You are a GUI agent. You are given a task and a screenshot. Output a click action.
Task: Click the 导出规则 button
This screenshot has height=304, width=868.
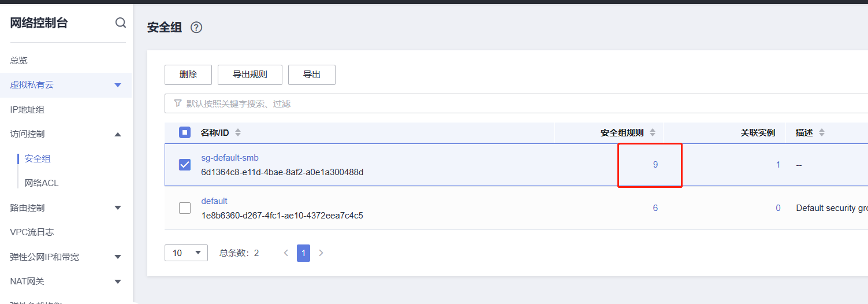pyautogui.click(x=250, y=75)
